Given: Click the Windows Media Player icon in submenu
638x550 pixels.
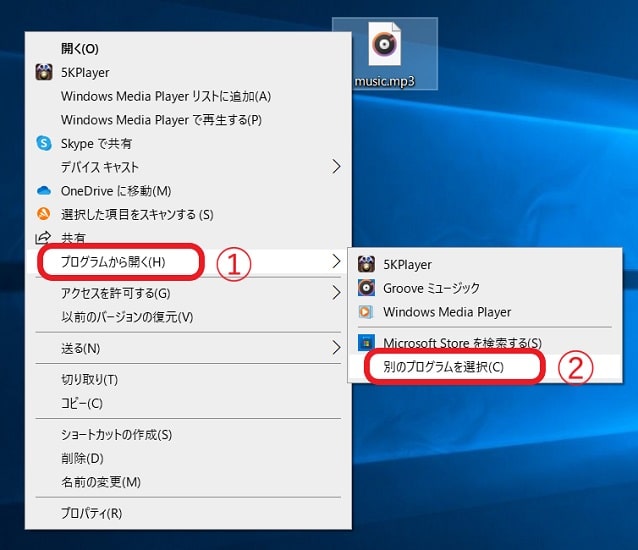Looking at the screenshot, I should 365,312.
